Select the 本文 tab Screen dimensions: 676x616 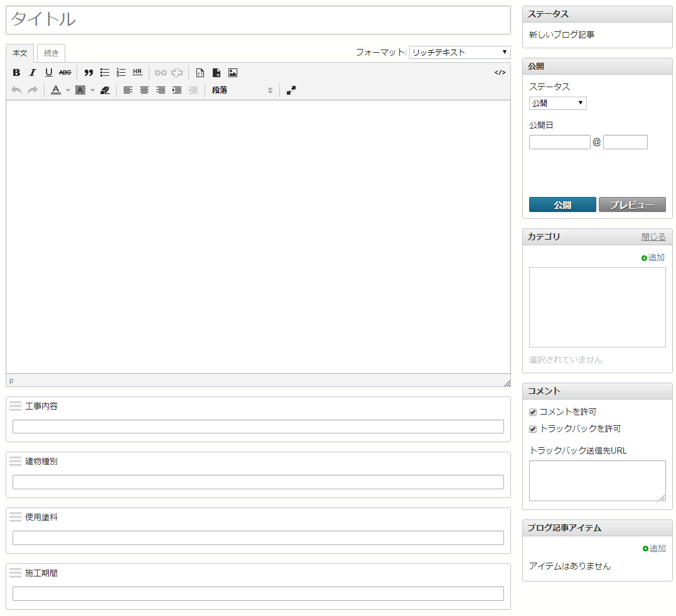click(20, 53)
